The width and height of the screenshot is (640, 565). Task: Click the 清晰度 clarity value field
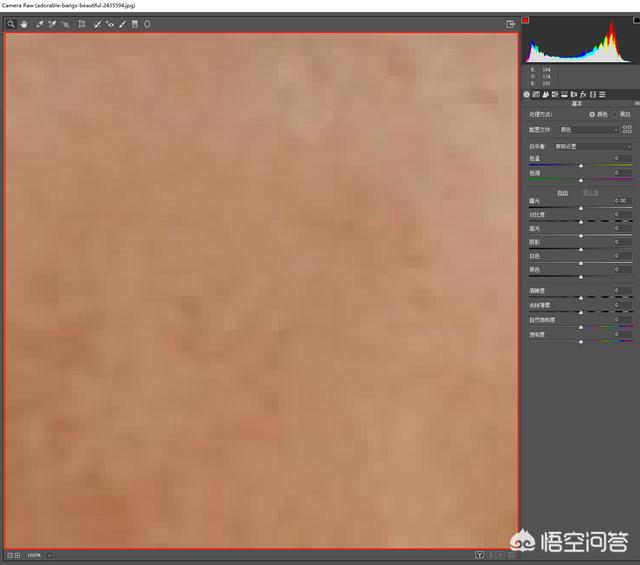(x=622, y=291)
